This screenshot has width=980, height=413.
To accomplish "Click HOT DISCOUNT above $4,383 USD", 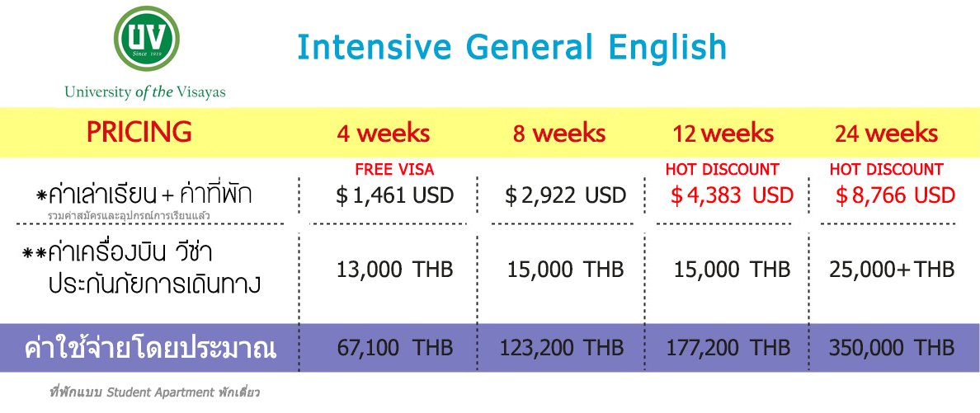I will (722, 169).
